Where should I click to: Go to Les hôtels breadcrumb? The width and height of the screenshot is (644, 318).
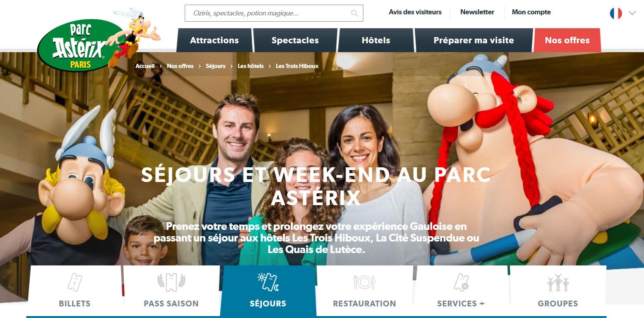click(x=250, y=66)
